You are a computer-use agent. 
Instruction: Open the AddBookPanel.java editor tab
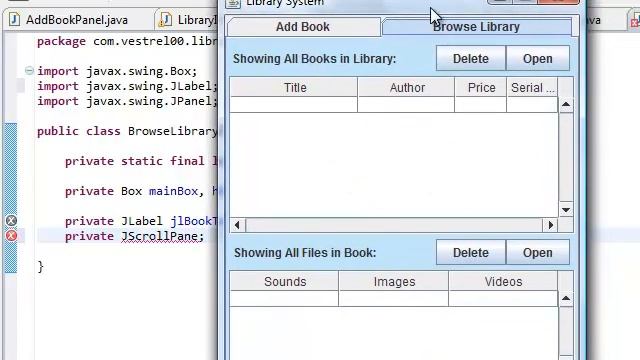77,20
